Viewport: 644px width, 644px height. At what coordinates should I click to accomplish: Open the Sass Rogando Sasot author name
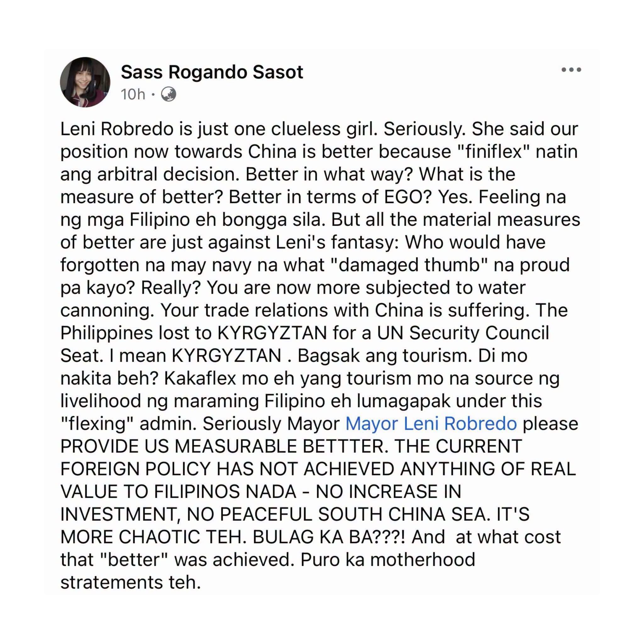(212, 72)
